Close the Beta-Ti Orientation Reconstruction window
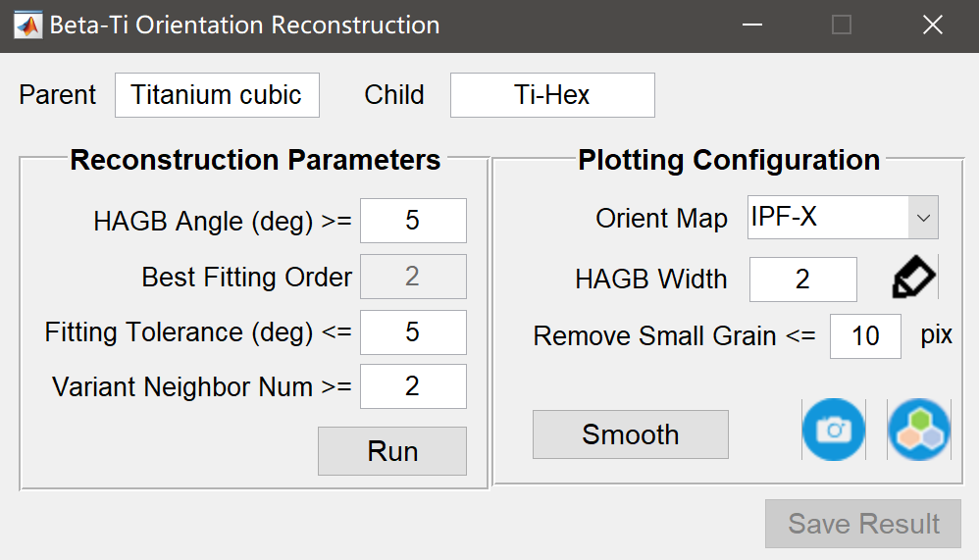The height and width of the screenshot is (560, 979). [932, 25]
